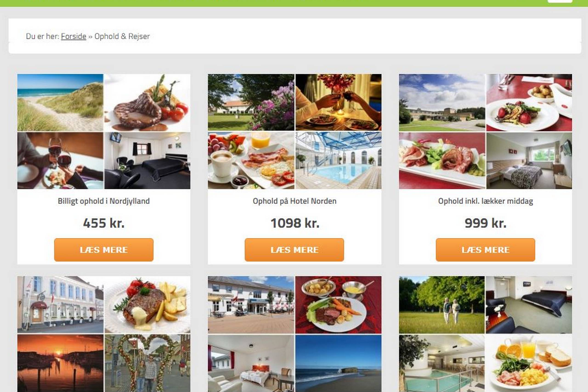The width and height of the screenshot is (588, 392).
Task: Select the sunset harbor photo
Action: [x=60, y=363]
